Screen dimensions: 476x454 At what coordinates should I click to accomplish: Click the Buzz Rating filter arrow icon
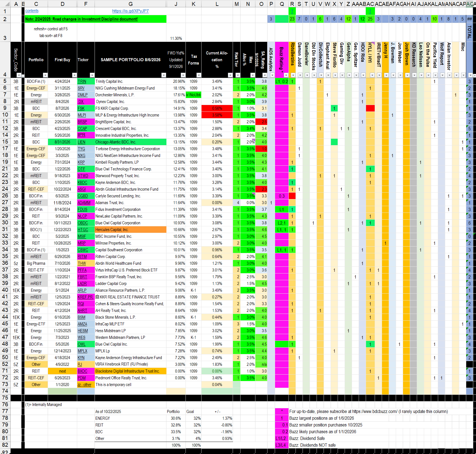[x=286, y=75]
